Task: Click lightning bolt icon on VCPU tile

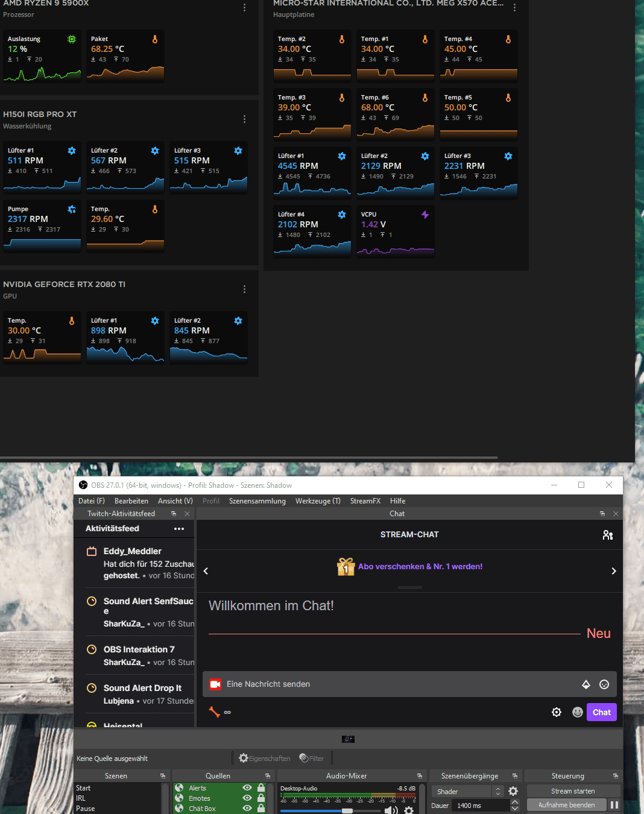Action: [x=425, y=215]
